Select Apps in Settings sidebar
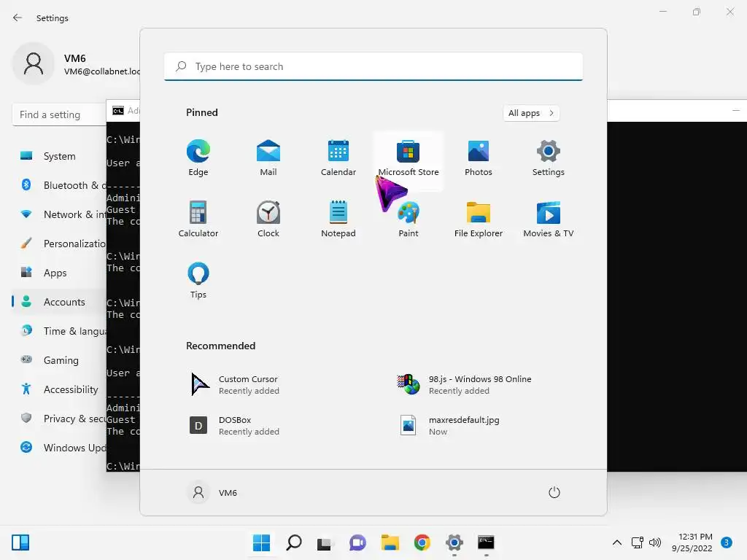Image resolution: width=747 pixels, height=560 pixels. [59, 273]
